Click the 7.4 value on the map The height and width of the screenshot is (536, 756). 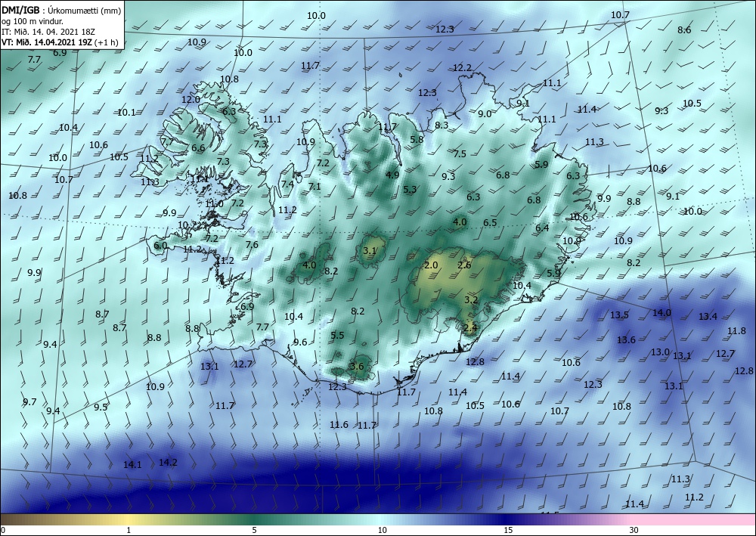287,184
